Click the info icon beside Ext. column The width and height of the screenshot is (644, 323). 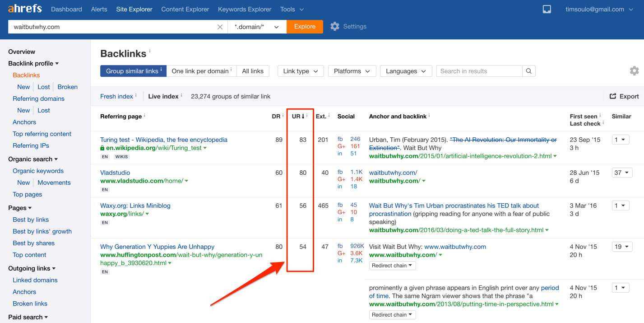tap(329, 115)
